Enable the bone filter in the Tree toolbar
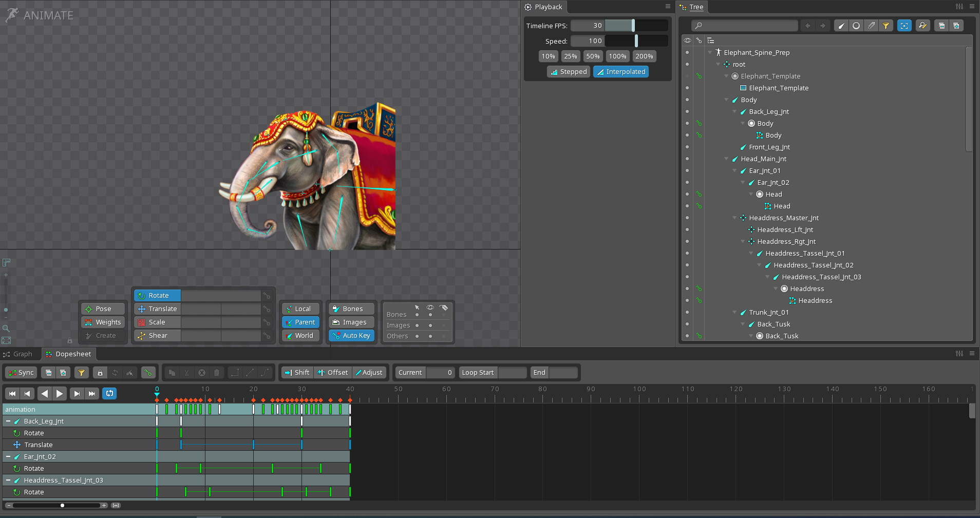The image size is (980, 518). [x=841, y=25]
